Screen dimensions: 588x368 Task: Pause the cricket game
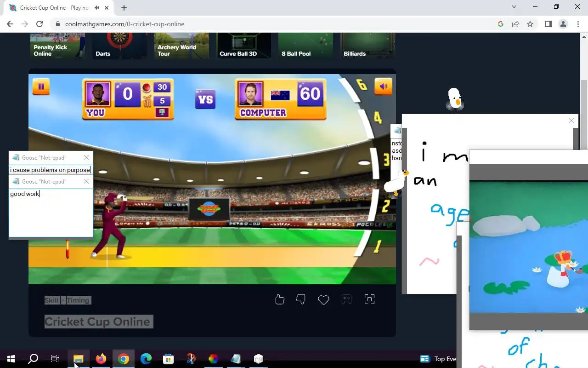[x=41, y=86]
